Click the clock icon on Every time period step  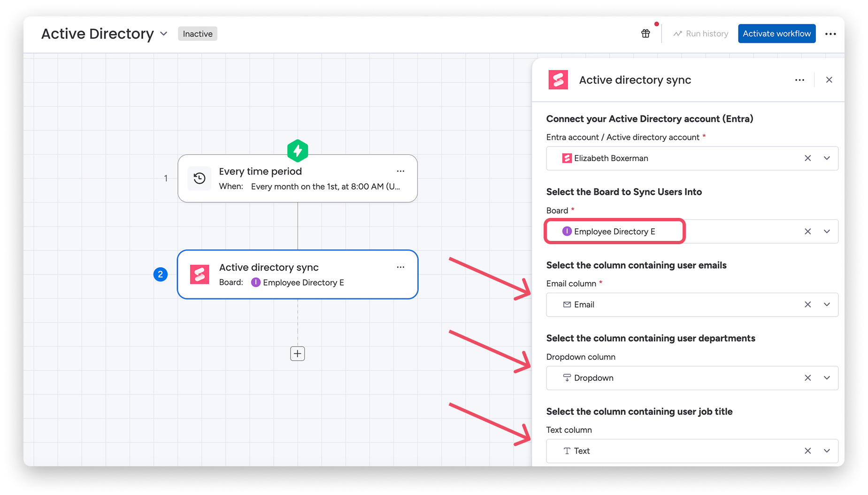click(x=200, y=178)
